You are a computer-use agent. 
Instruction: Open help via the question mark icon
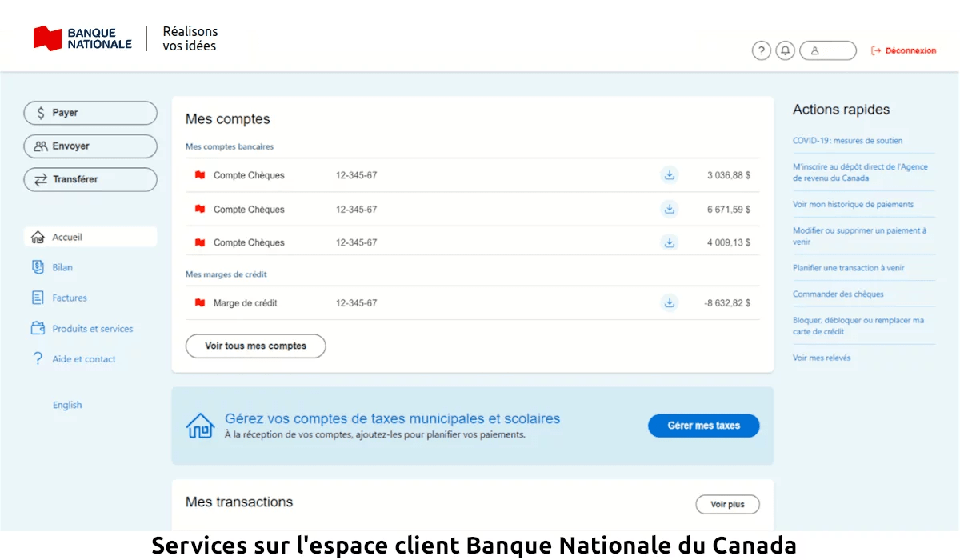pyautogui.click(x=761, y=50)
